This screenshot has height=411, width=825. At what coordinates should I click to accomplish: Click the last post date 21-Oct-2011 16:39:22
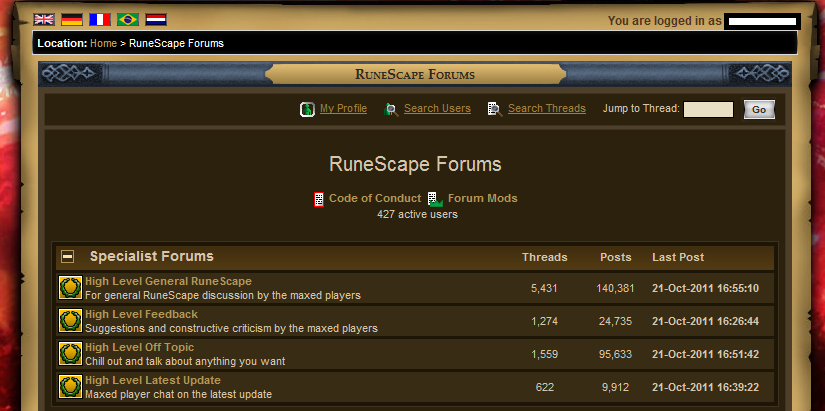click(x=705, y=388)
